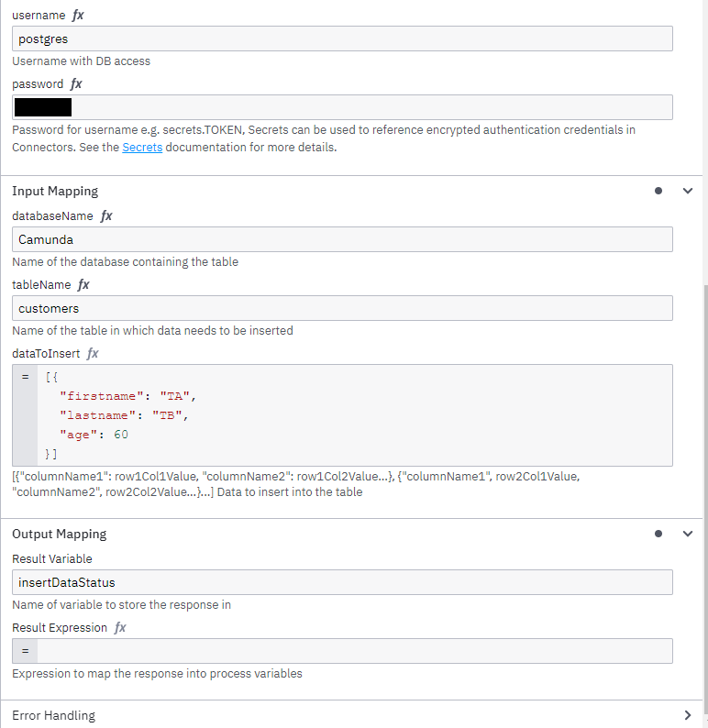Click the Input Mapping status dot
Viewport: 708px width, 728px height.
(658, 192)
